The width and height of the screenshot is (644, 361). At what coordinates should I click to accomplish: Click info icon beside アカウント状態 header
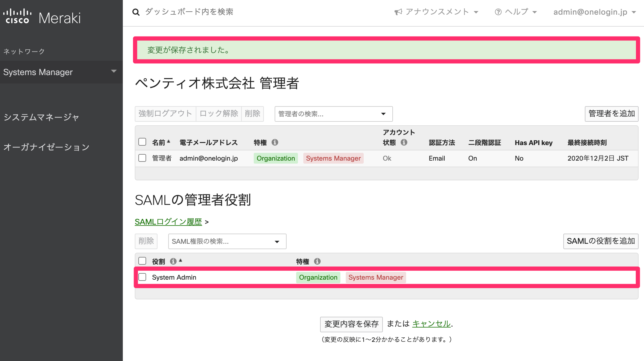[404, 142]
